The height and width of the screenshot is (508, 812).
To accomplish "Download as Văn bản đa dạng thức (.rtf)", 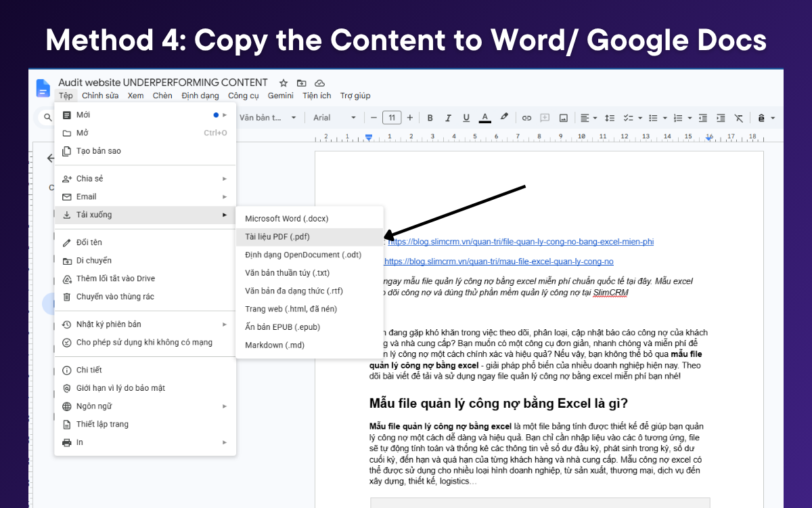I will 309,291.
